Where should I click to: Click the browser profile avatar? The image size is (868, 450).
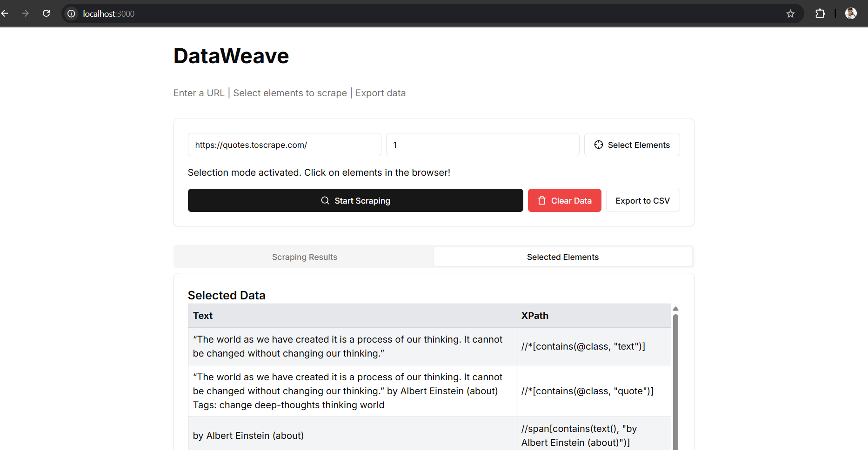[x=851, y=13]
